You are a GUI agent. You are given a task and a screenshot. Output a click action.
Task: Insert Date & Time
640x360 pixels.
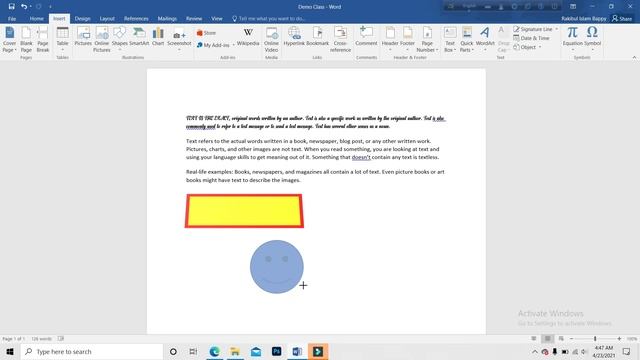531,38
